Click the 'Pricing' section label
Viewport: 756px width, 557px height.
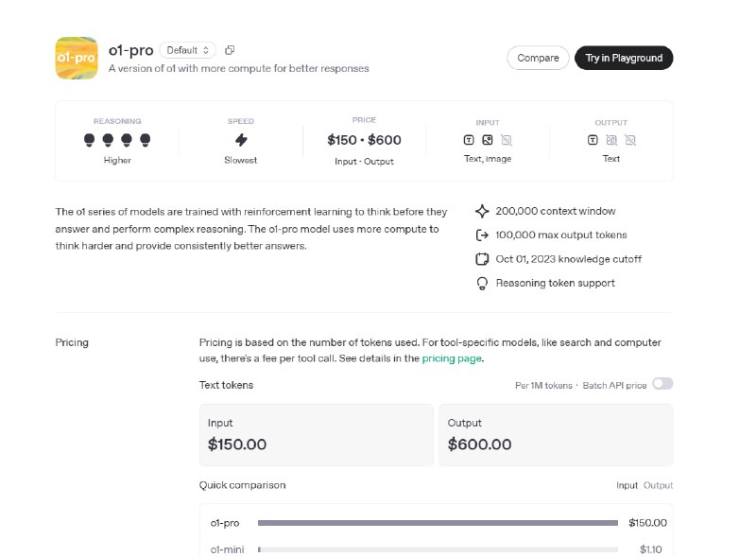click(x=72, y=342)
